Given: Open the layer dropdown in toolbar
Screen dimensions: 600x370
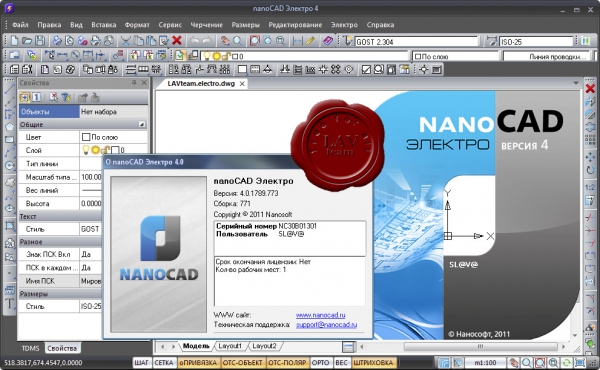Looking at the screenshot, I should click(x=305, y=56).
